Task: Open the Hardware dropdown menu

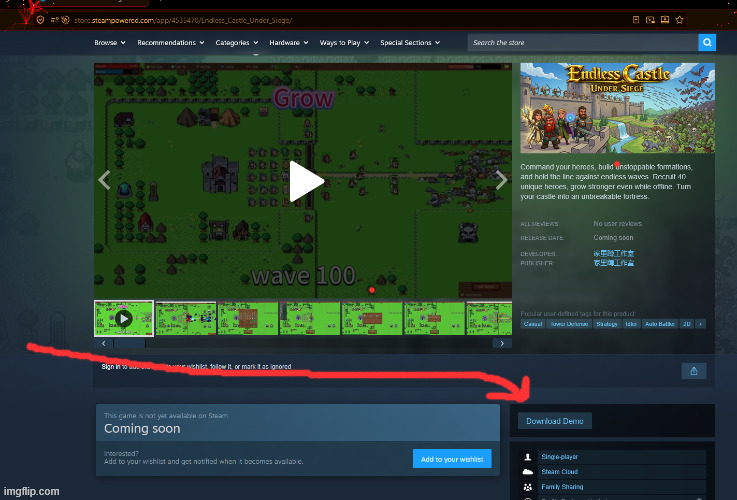Action: point(289,42)
